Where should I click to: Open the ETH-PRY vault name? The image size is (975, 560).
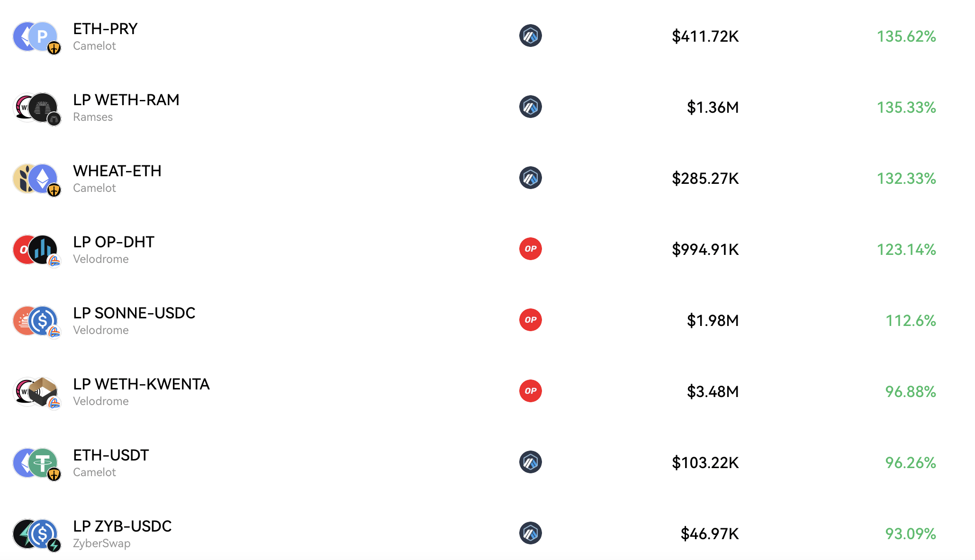(x=105, y=29)
